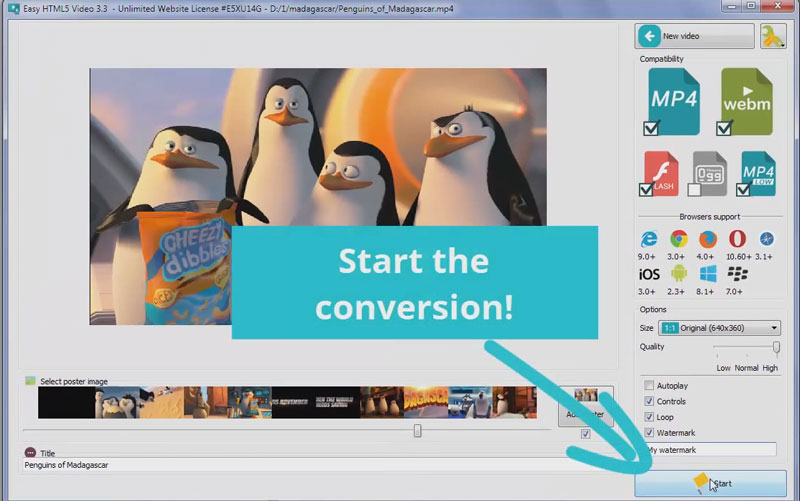Image resolution: width=800 pixels, height=501 pixels.
Task: Click the Title field Penguins of Madagascar
Action: [316, 465]
